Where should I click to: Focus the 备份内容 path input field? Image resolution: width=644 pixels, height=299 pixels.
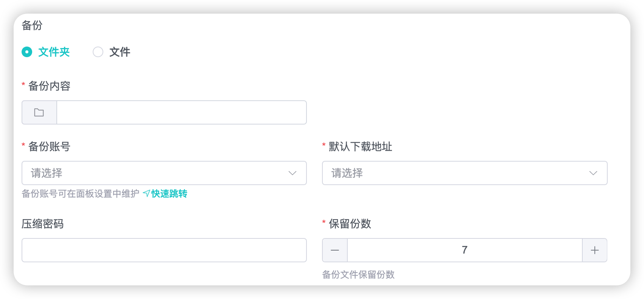182,112
